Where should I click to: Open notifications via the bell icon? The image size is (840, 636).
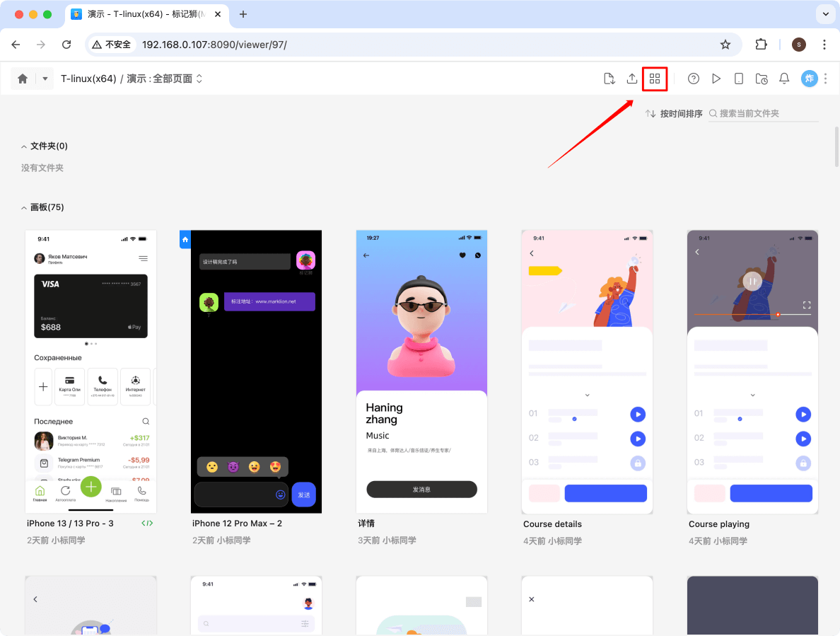(784, 79)
